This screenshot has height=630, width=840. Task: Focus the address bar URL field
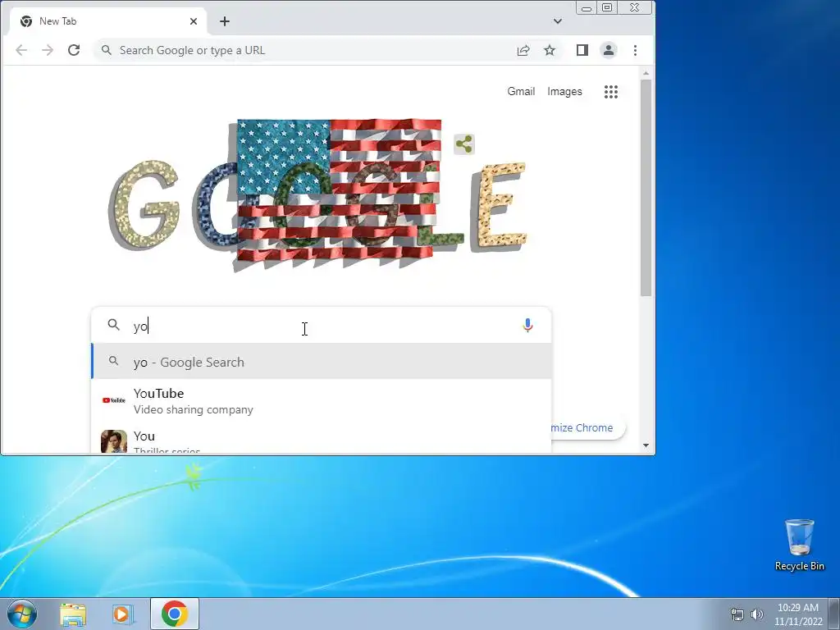[311, 50]
